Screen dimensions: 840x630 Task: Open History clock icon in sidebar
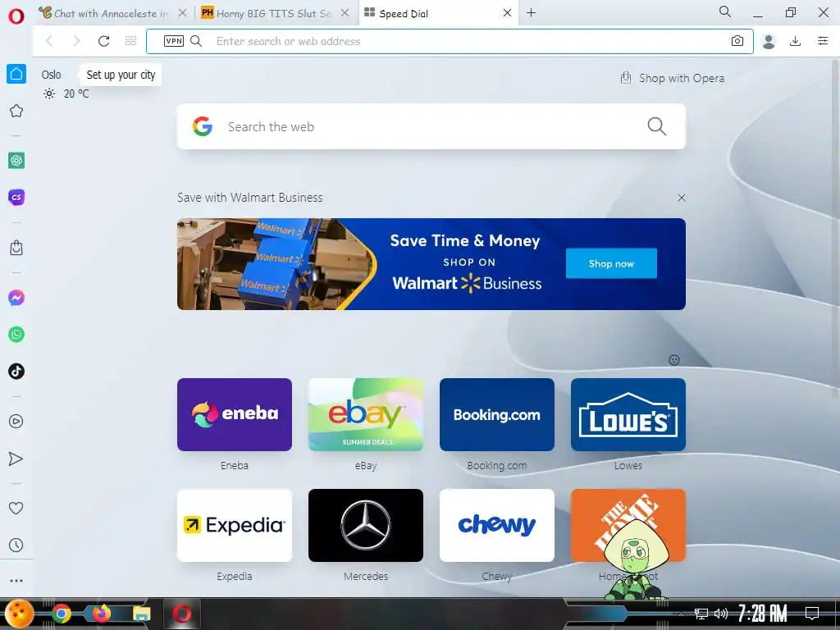tap(16, 546)
